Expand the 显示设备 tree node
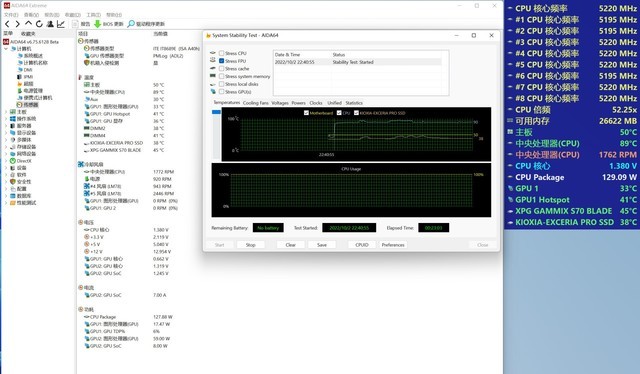 6,132
